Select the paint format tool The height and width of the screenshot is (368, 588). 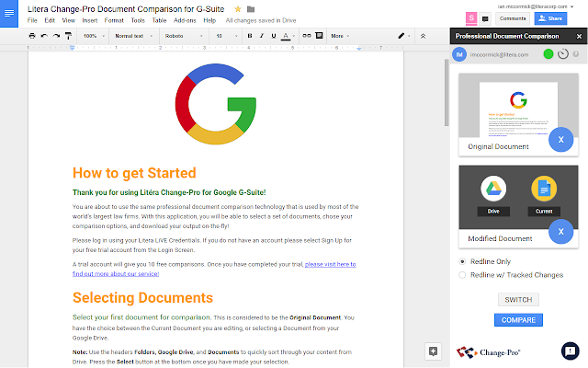68,36
